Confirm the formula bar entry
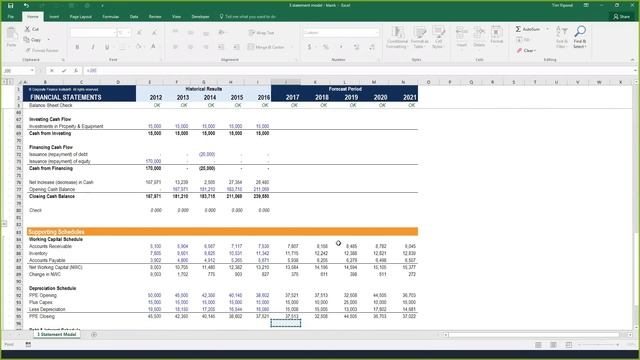640x360 pixels. (64, 71)
